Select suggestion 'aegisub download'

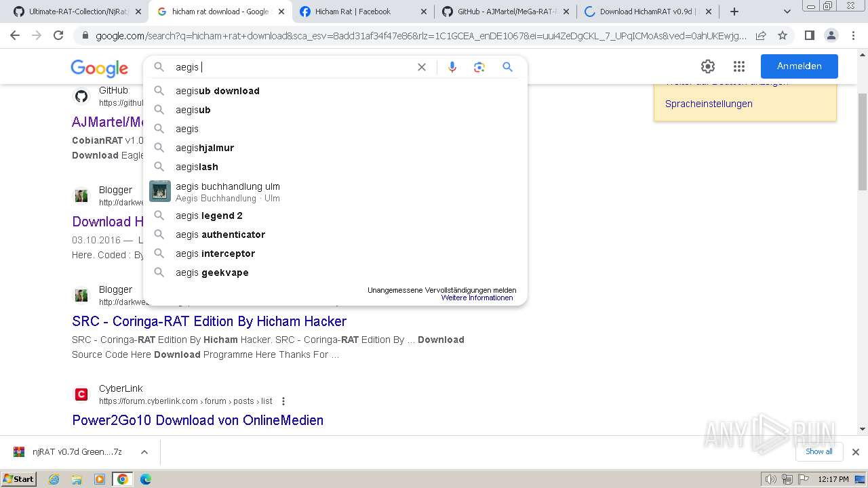point(335,91)
